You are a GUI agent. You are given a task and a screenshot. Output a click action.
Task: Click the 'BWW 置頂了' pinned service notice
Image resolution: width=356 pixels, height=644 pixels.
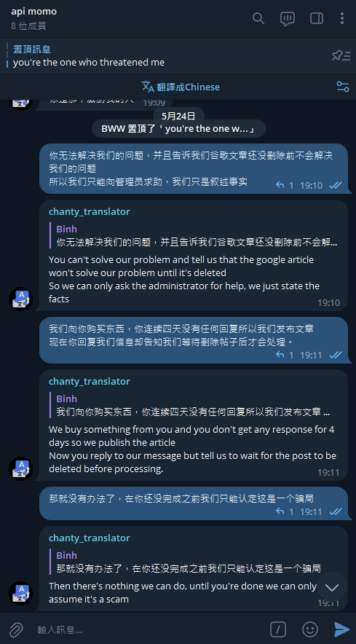click(x=178, y=128)
